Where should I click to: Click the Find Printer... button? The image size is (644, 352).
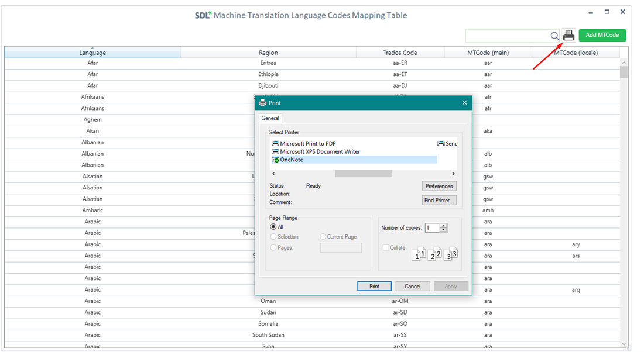(439, 200)
